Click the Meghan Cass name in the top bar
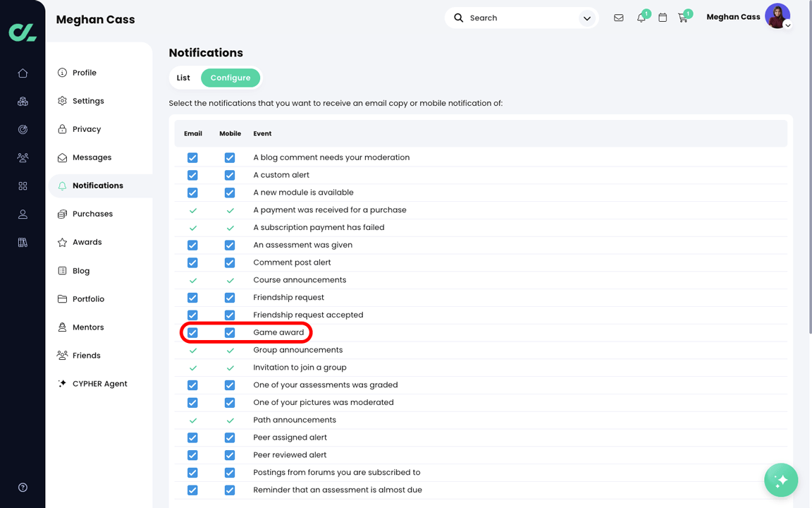This screenshot has height=508, width=812. (733, 17)
